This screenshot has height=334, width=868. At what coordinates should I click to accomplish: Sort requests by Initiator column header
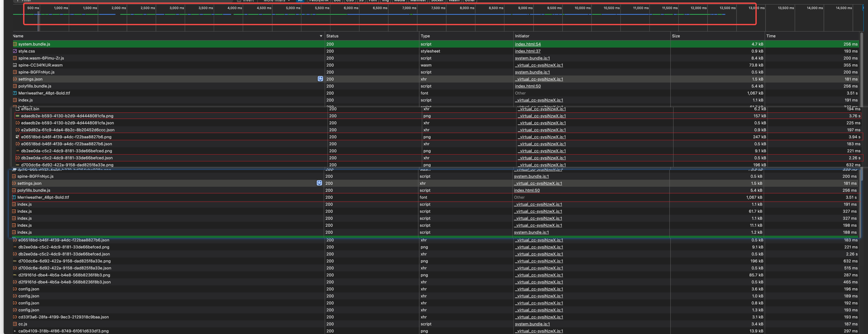click(522, 36)
